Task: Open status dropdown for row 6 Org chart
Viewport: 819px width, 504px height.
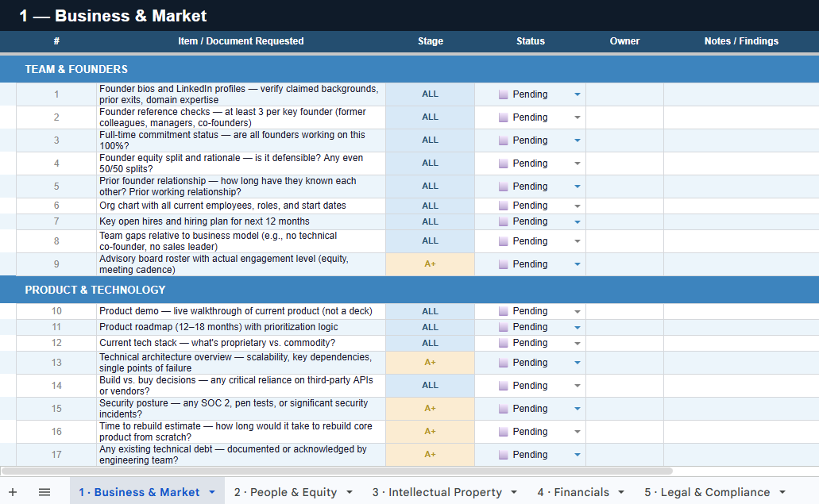Action: pyautogui.click(x=578, y=206)
